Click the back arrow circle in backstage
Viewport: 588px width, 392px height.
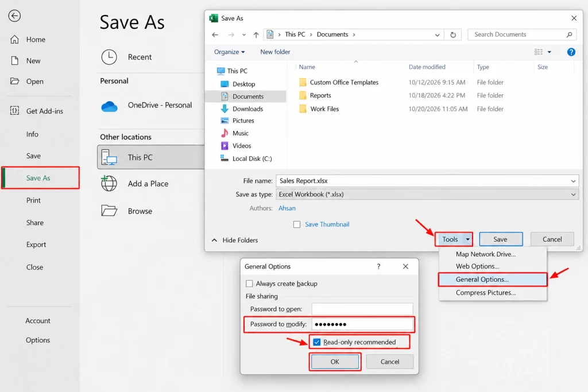[14, 15]
